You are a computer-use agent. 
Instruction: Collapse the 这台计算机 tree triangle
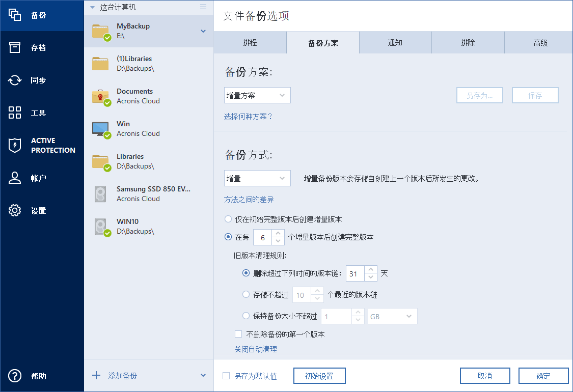tap(93, 7)
